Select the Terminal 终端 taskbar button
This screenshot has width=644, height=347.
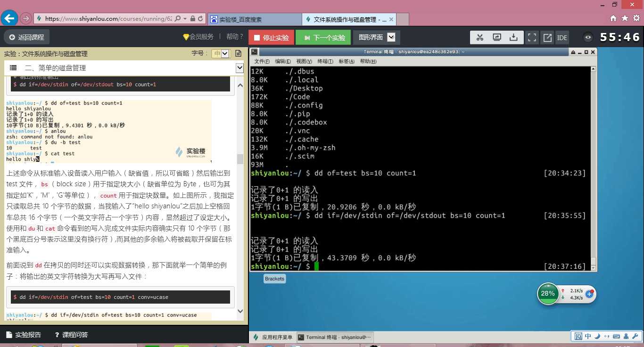[335, 337]
